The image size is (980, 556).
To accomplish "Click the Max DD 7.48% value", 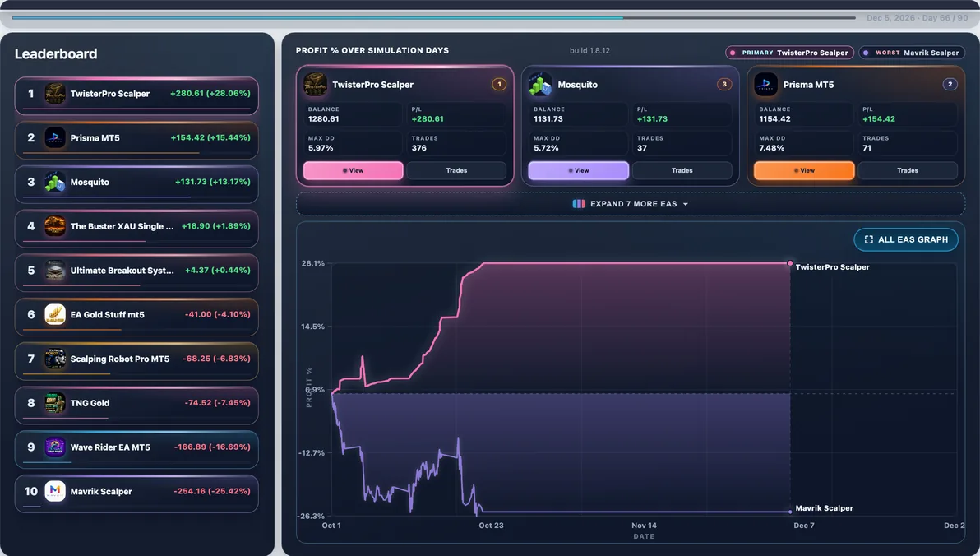I will [x=772, y=148].
